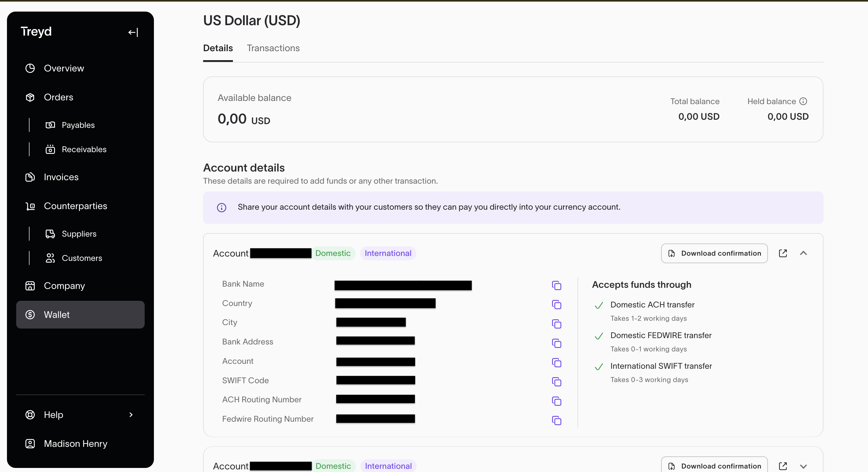The width and height of the screenshot is (868, 472).
Task: Copy the Country field value
Action: [556, 305]
